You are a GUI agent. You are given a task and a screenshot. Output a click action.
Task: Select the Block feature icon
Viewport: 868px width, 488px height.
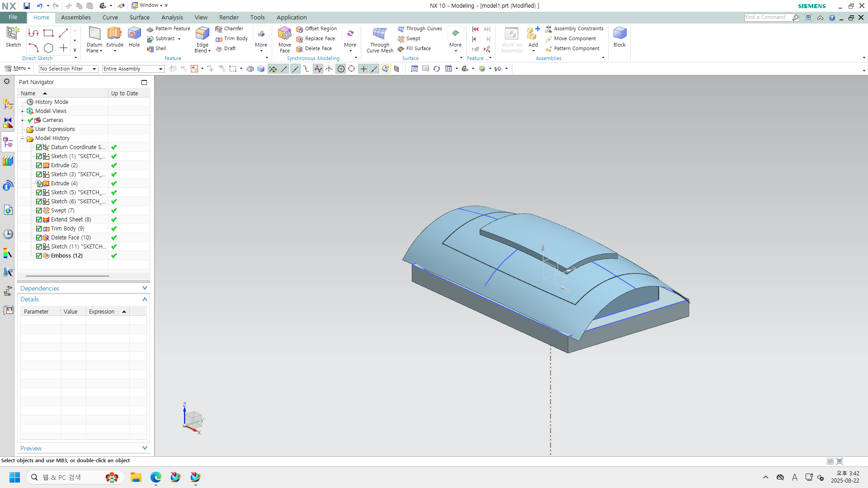point(619,34)
